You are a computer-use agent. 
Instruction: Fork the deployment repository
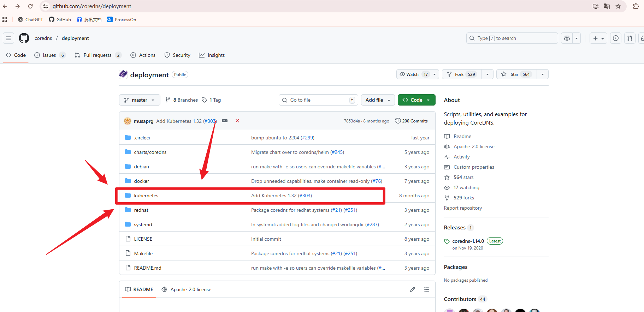[x=462, y=74]
